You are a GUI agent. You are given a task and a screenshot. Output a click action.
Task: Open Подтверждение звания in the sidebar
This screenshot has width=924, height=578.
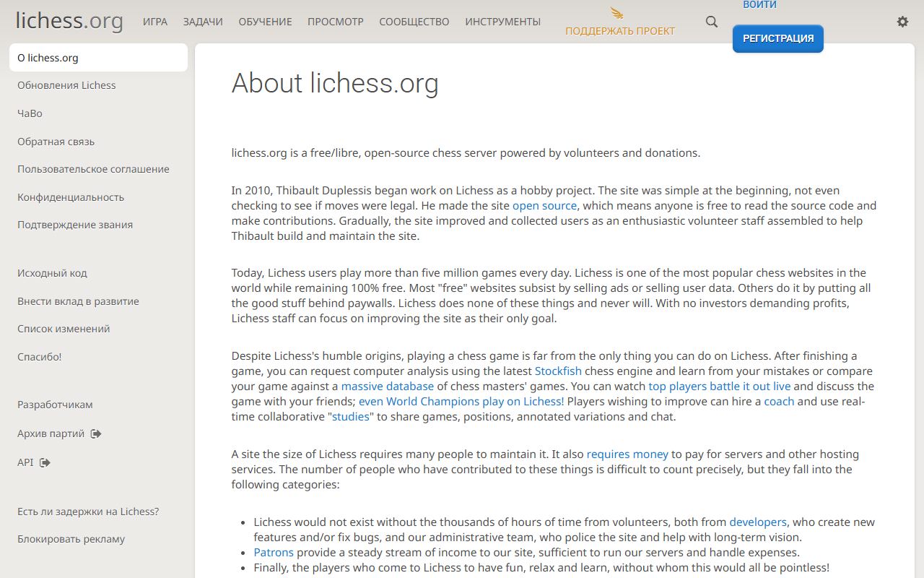tap(75, 225)
